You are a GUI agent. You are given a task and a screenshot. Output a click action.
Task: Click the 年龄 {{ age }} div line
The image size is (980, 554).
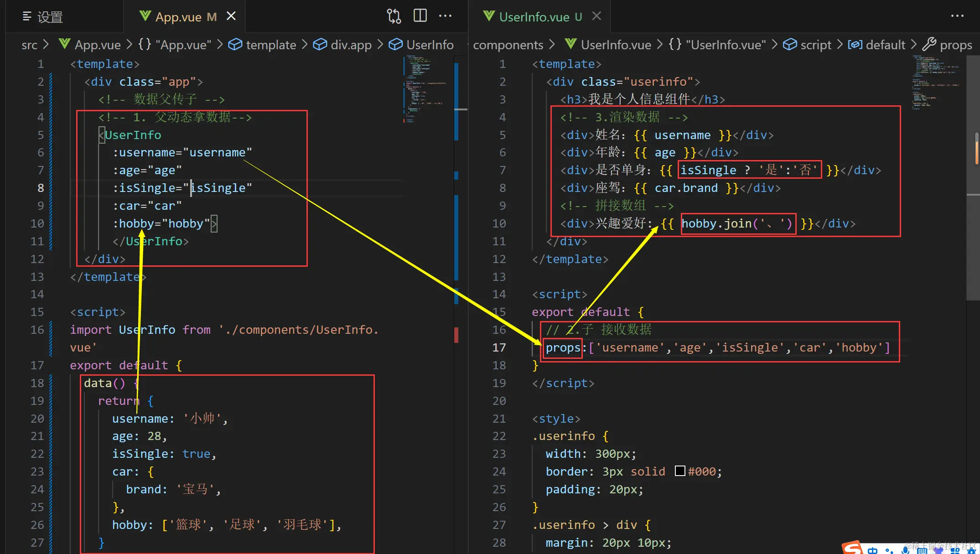coord(649,152)
